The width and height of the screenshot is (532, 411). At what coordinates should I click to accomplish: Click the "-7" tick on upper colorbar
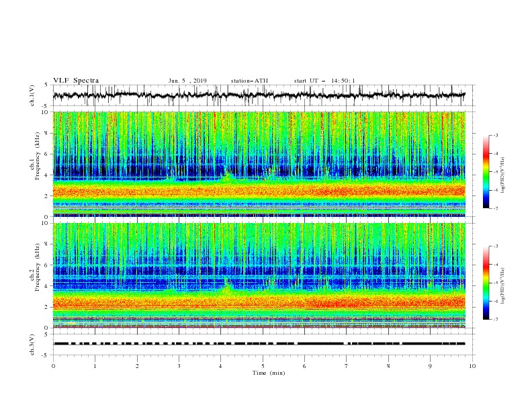(495, 208)
